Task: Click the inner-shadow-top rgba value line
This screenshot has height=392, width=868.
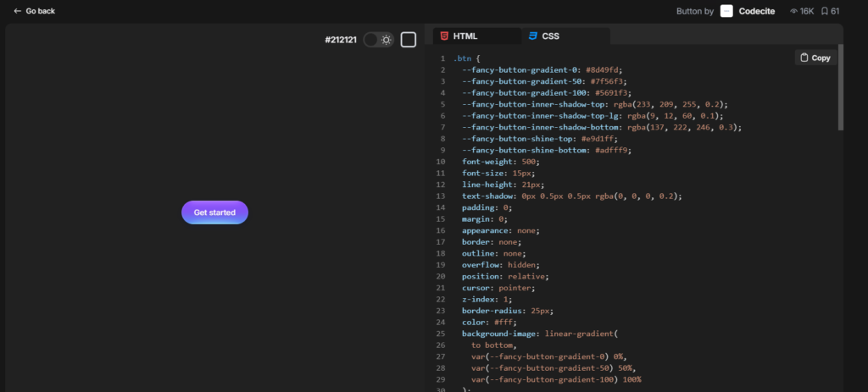Action: tap(594, 104)
